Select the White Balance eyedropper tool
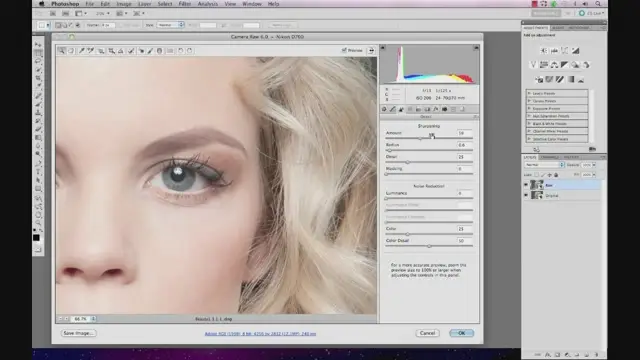Image resolution: width=640 pixels, height=360 pixels. point(81,51)
